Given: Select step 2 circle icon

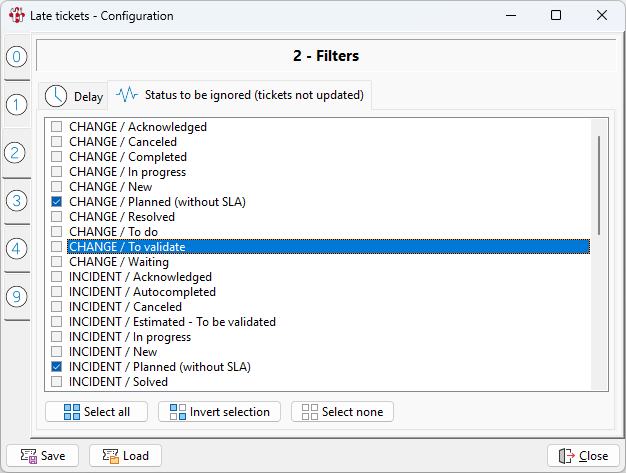Looking at the screenshot, I should (x=17, y=153).
